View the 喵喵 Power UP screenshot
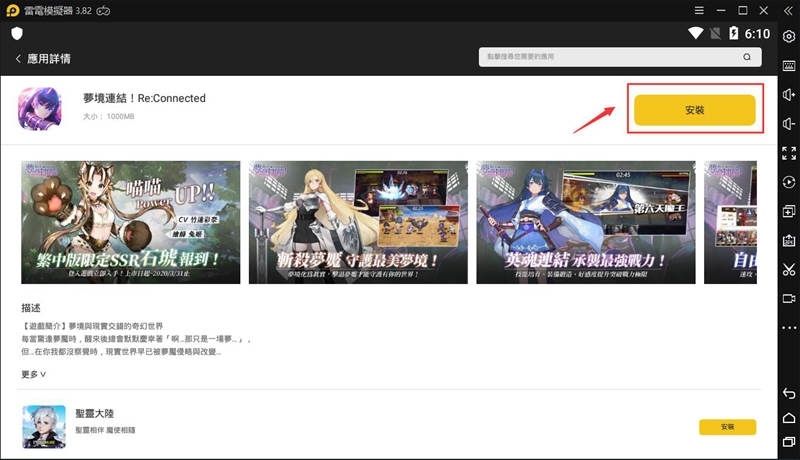This screenshot has width=800, height=460. [x=131, y=222]
